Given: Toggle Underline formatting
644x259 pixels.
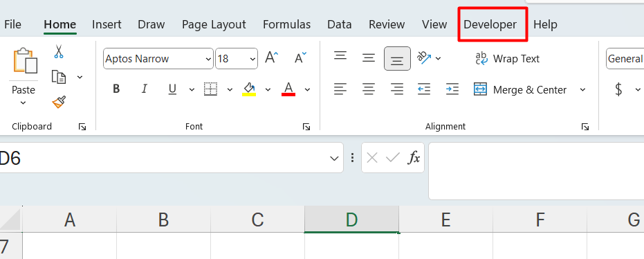Looking at the screenshot, I should point(172,89).
